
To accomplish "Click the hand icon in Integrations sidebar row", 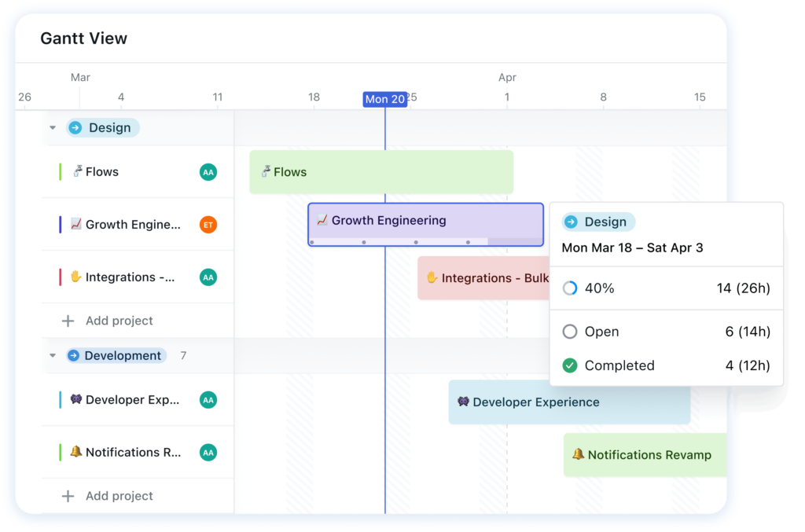I will [76, 277].
